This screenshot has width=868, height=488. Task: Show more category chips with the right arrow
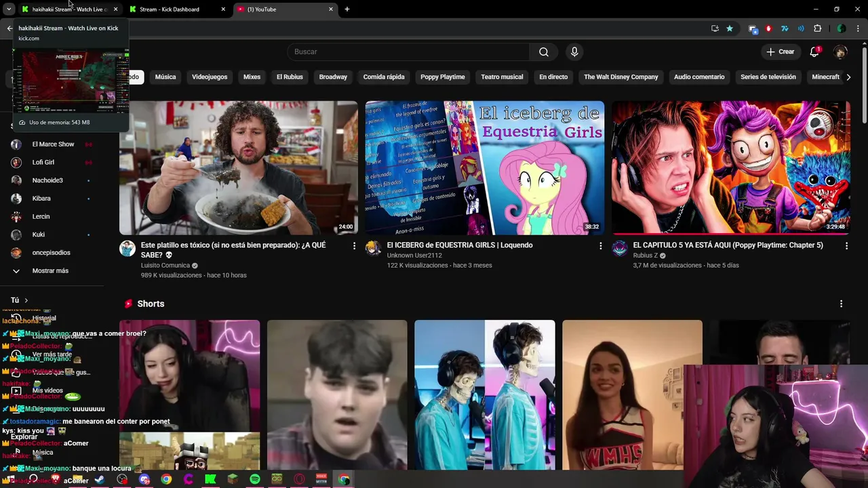(x=848, y=77)
